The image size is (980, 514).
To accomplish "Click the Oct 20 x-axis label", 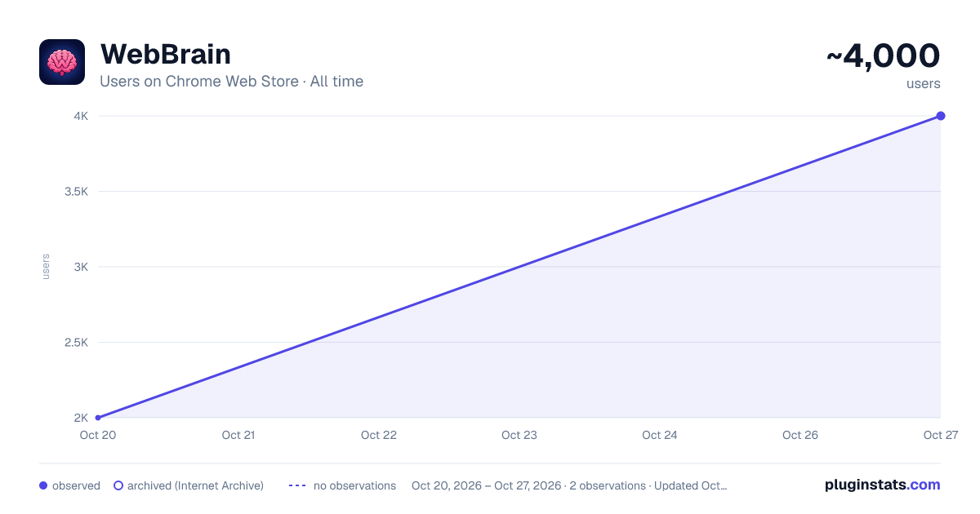I will pos(96,435).
